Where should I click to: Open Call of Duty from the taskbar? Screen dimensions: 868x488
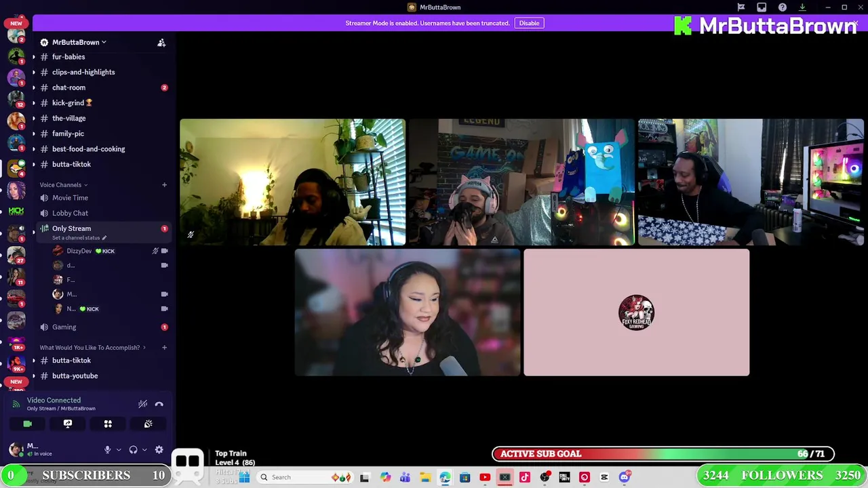click(x=564, y=477)
